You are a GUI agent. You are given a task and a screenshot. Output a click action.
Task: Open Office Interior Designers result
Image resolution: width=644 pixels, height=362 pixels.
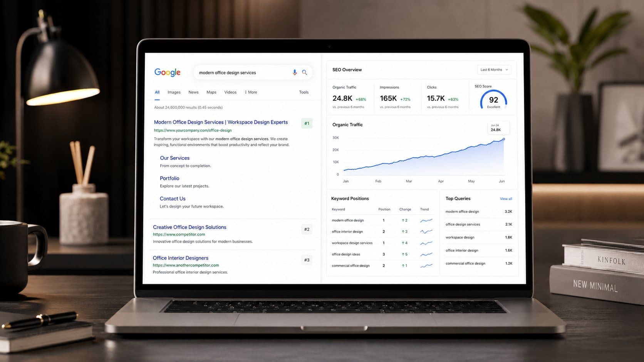click(x=180, y=258)
